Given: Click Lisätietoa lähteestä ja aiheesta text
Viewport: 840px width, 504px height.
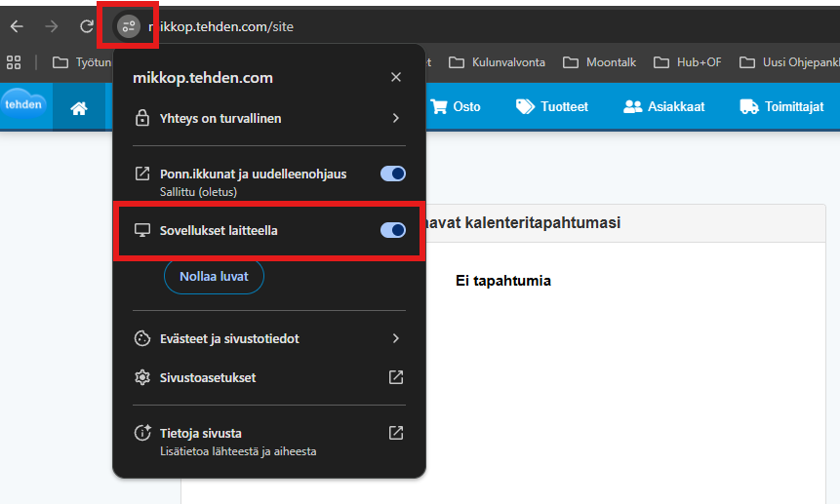Looking at the screenshot, I should [x=238, y=451].
